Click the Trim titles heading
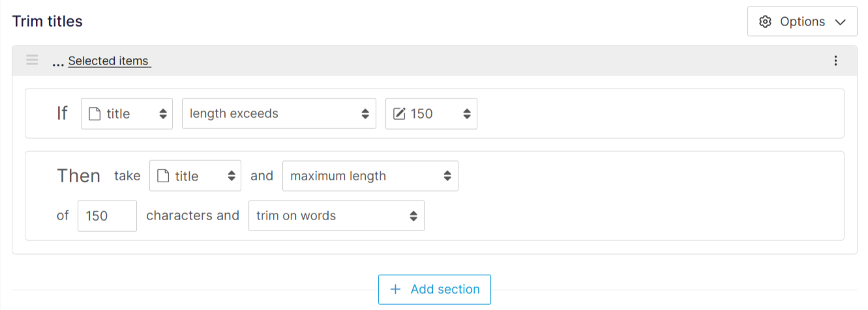 pyautogui.click(x=48, y=21)
